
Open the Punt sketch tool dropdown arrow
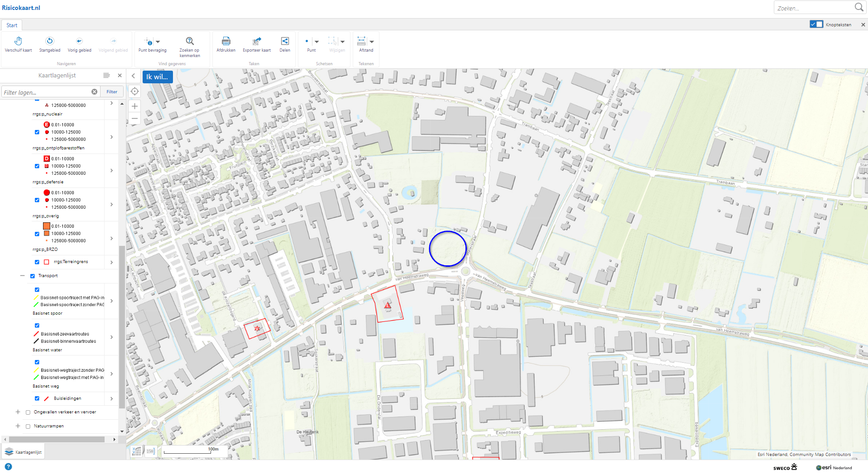click(x=317, y=42)
